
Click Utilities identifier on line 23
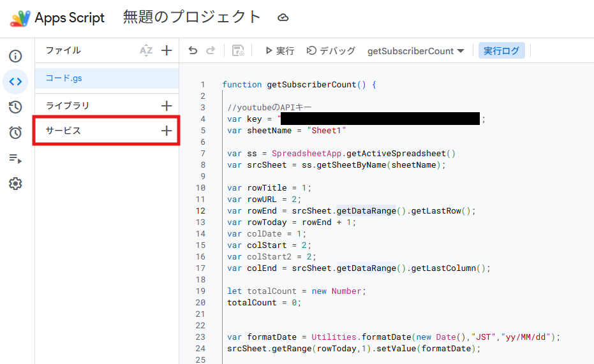(x=334, y=337)
